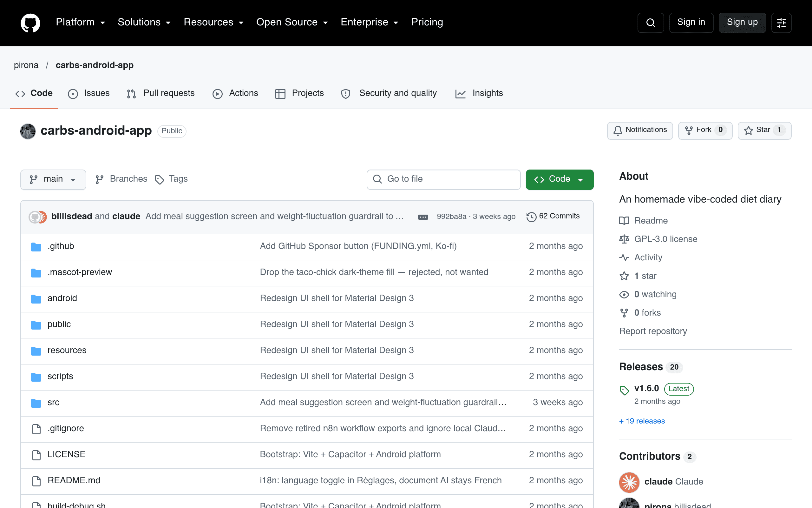This screenshot has height=508, width=812.
Task: Click the history clock icon by 62 Commits
Action: pos(531,217)
